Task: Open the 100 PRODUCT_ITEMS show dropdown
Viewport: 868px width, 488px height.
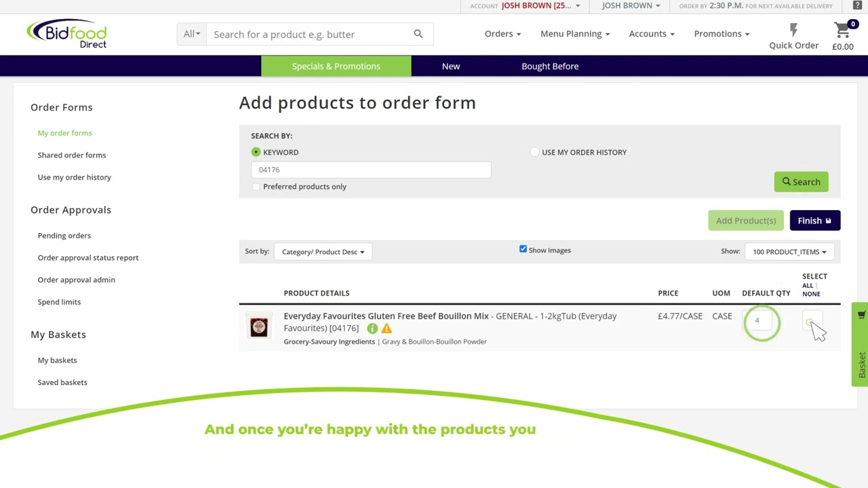Action: (x=789, y=251)
